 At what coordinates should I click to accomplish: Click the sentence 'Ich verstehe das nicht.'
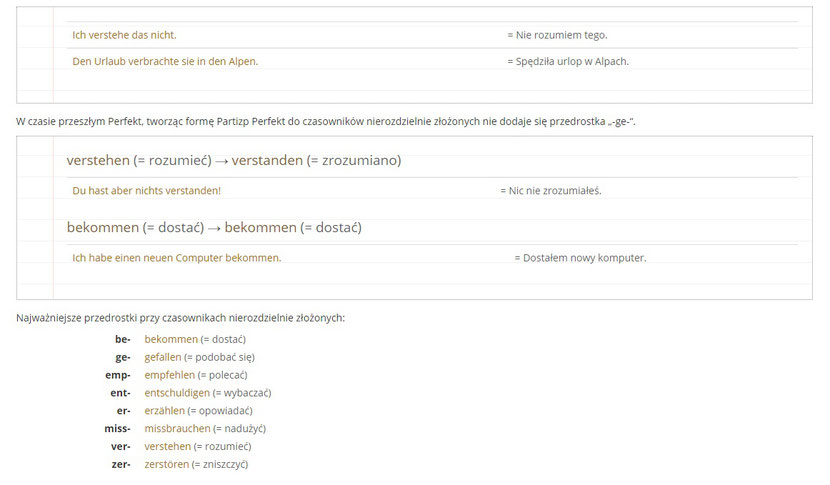point(124,35)
